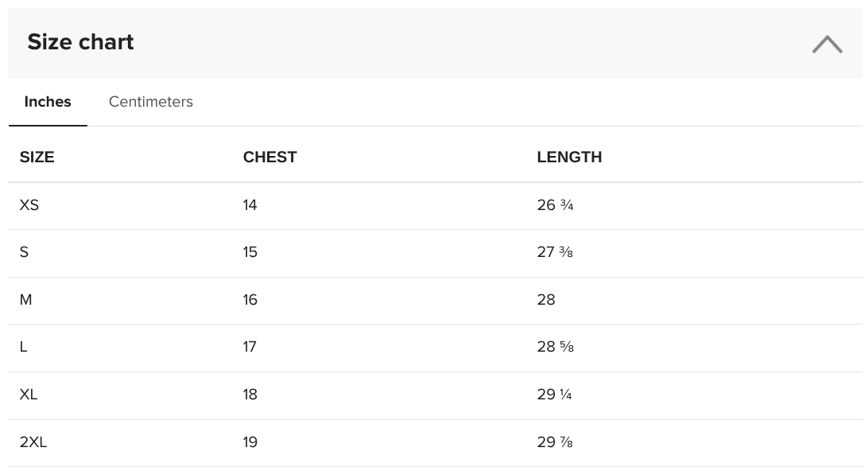The height and width of the screenshot is (471, 868).
Task: Click the length value 26 ¾
Action: (x=555, y=205)
